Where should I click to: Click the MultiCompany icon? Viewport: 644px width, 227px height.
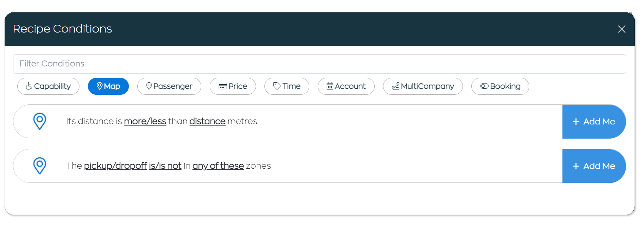tap(396, 86)
